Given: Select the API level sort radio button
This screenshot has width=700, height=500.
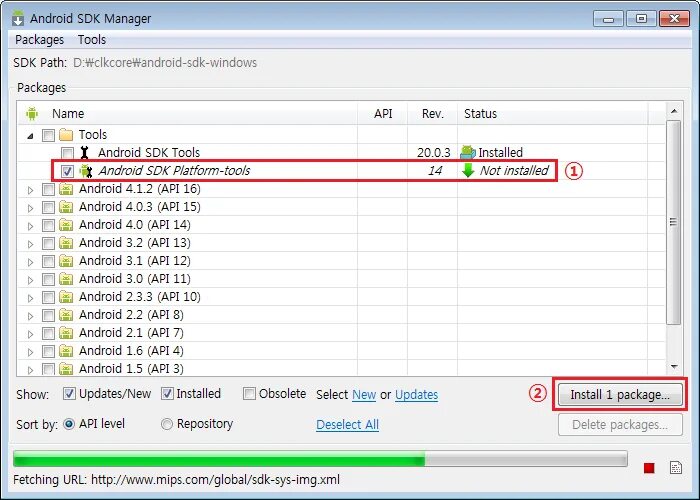Looking at the screenshot, I should click(69, 424).
